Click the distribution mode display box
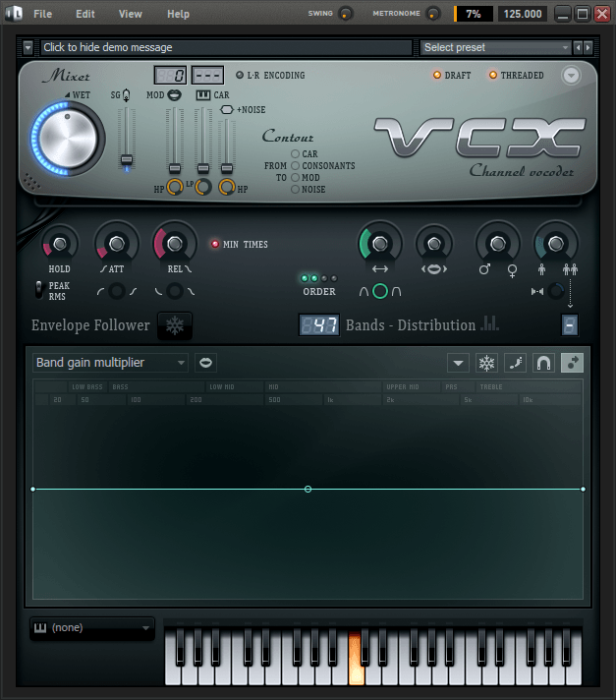 point(570,325)
